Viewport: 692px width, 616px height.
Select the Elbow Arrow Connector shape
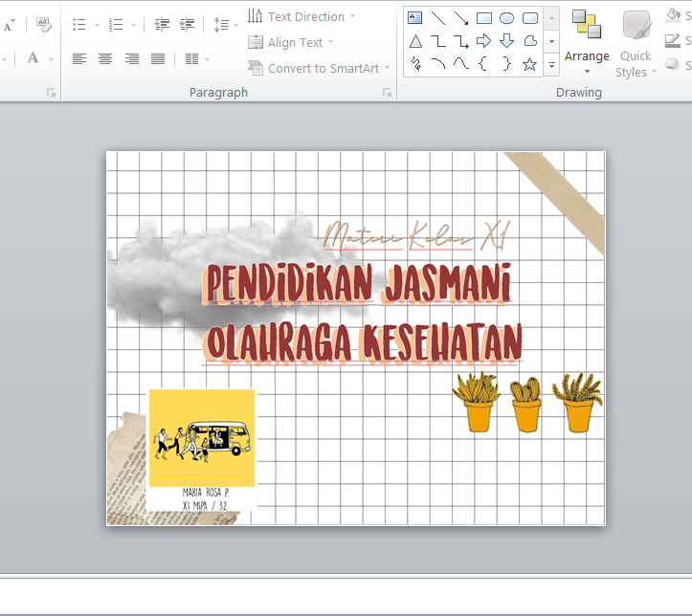[461, 41]
